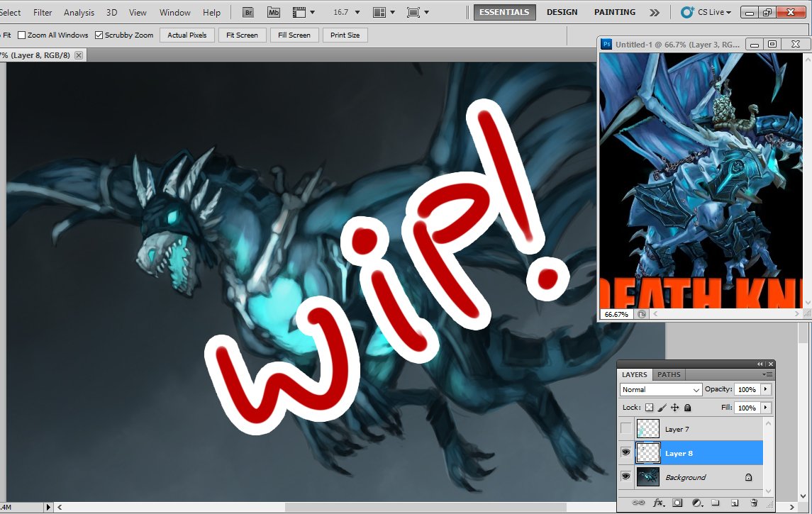Click the status icon beside 66.67% in Untitled-1

642,314
